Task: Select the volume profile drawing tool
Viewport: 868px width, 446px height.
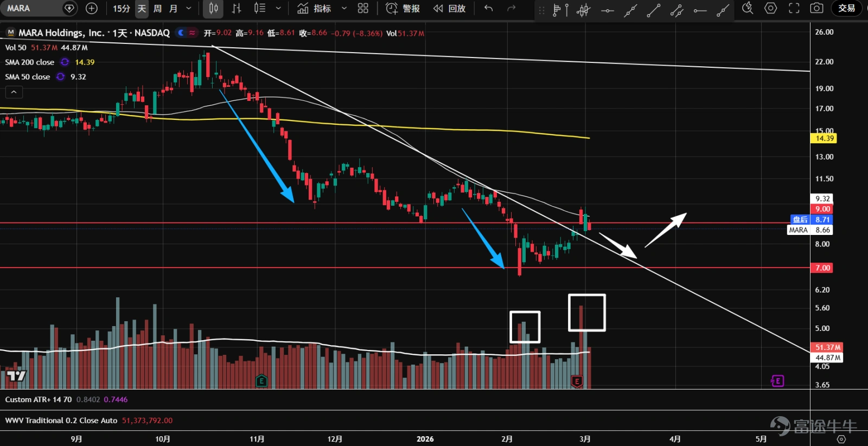Action: click(x=560, y=10)
